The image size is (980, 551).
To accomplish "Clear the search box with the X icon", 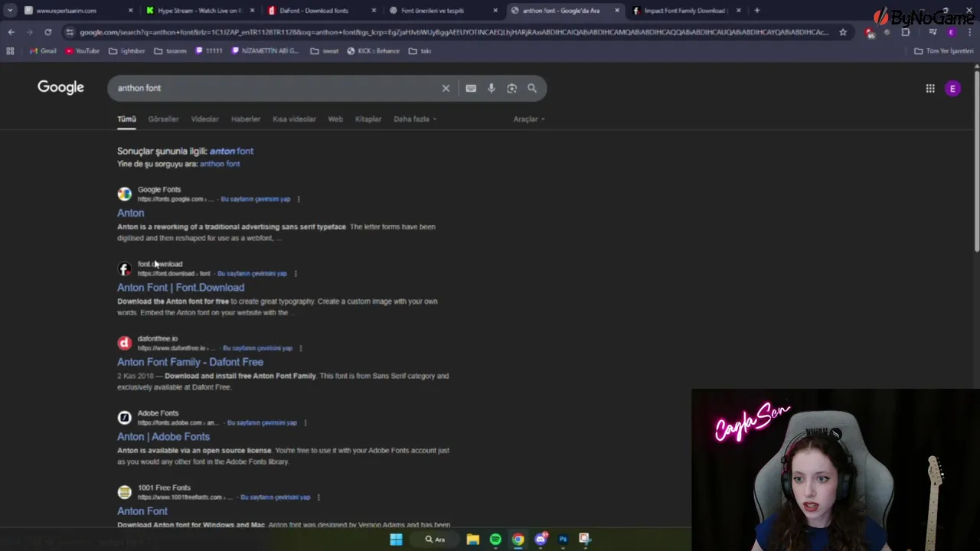I will pos(446,88).
